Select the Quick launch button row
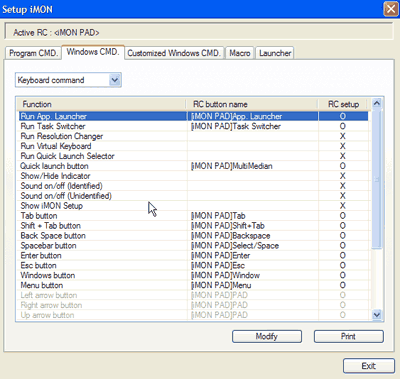400x379 pixels. click(193, 166)
